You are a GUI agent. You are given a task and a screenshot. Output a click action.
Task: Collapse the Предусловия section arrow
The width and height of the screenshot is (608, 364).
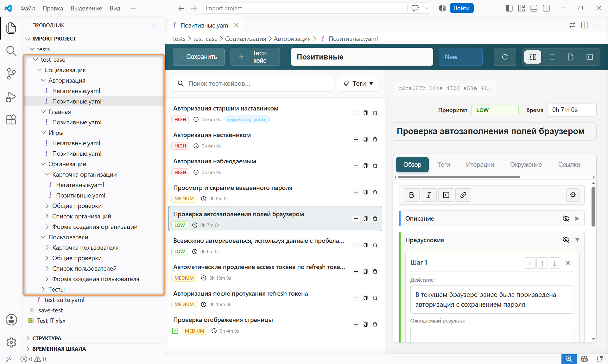point(577,240)
